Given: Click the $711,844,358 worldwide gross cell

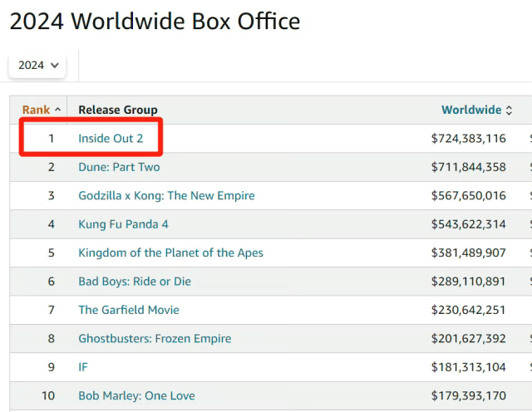Looking at the screenshot, I should (468, 167).
